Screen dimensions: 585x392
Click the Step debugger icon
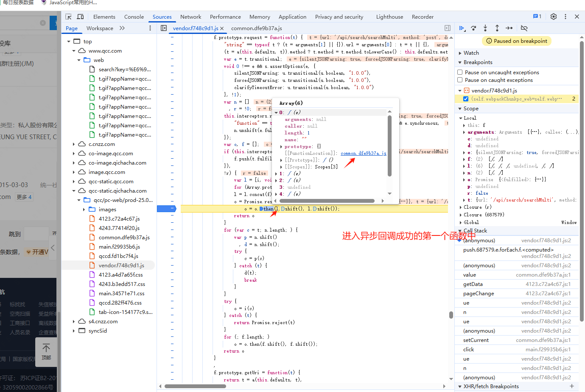tap(509, 28)
